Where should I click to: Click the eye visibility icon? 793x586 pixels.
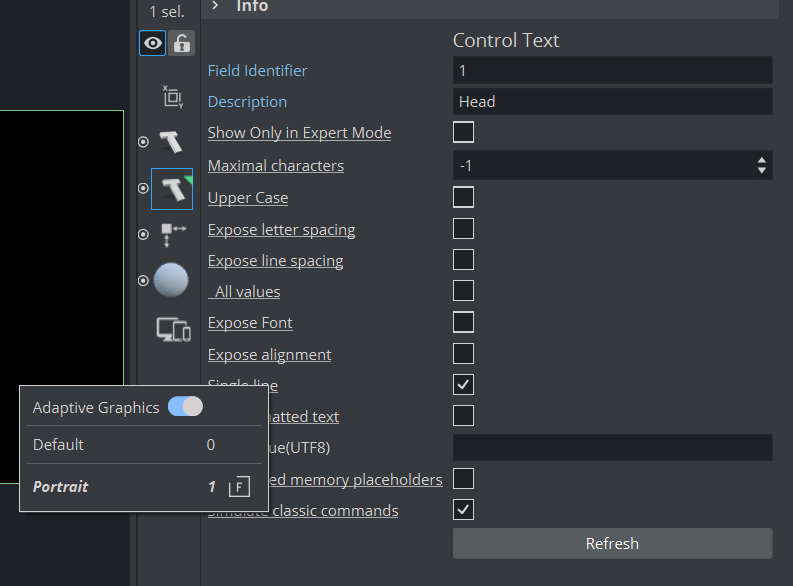click(152, 43)
